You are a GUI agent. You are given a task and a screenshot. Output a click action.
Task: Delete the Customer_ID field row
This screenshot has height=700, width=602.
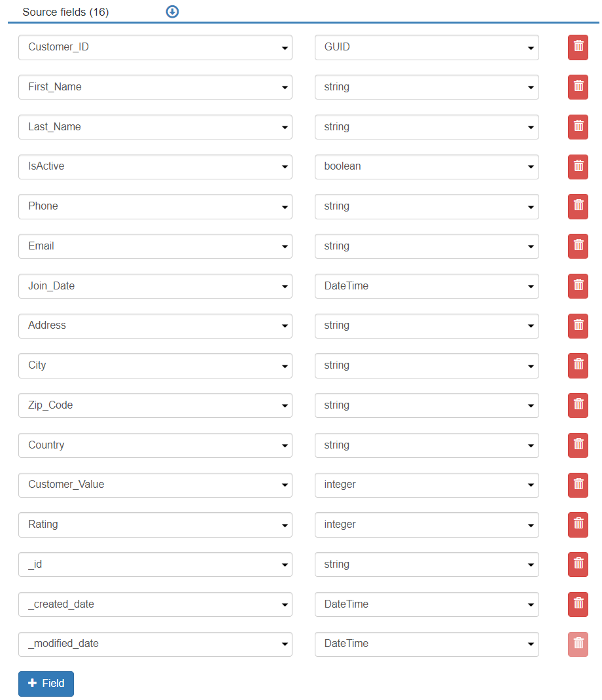pyautogui.click(x=578, y=47)
